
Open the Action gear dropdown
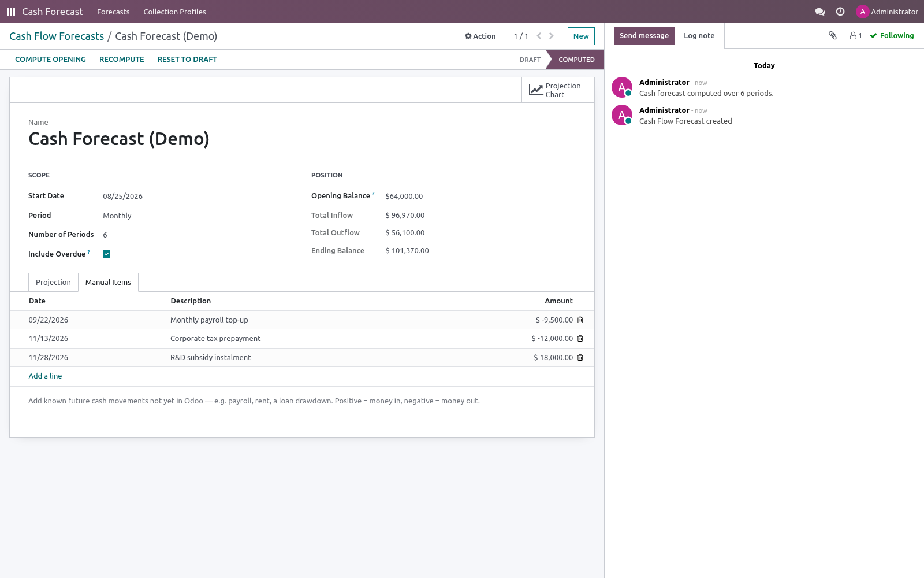pyautogui.click(x=480, y=36)
